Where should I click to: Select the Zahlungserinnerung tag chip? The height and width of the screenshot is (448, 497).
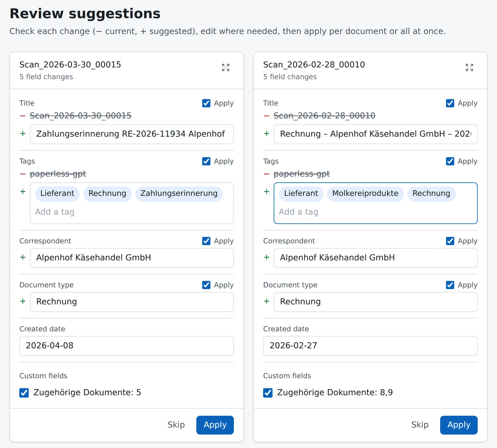tap(179, 194)
